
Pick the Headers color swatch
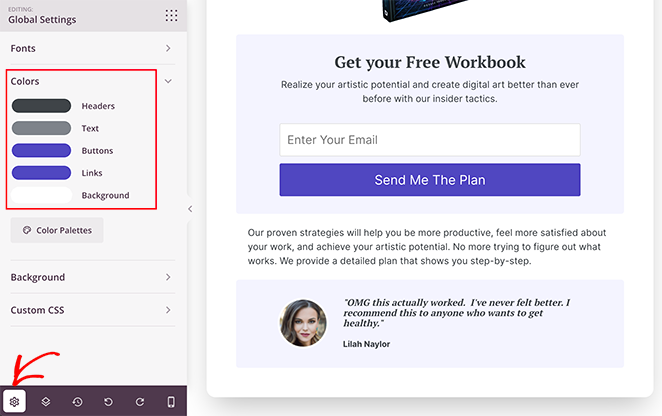41,106
